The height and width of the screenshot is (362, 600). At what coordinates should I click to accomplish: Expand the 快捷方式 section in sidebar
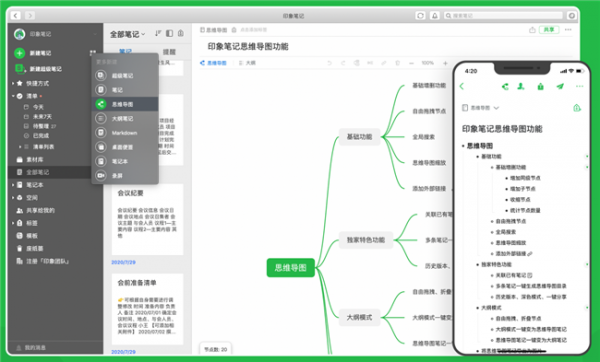(13, 83)
